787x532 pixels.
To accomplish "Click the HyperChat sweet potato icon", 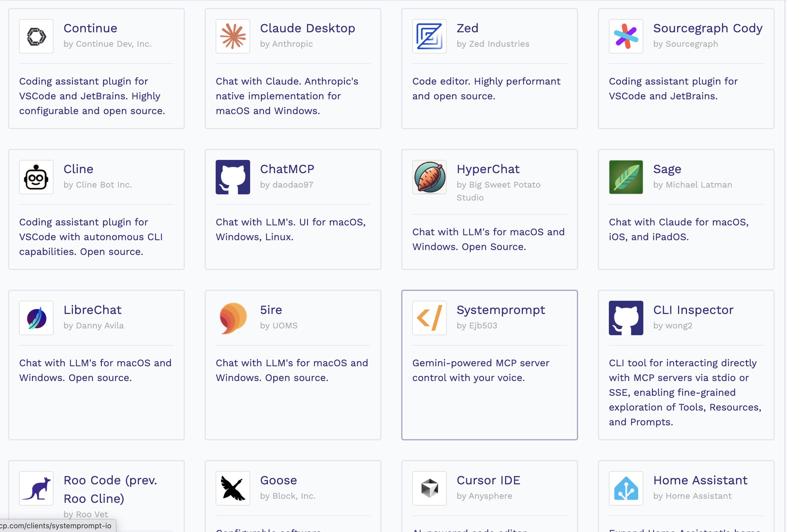I will 429,177.
